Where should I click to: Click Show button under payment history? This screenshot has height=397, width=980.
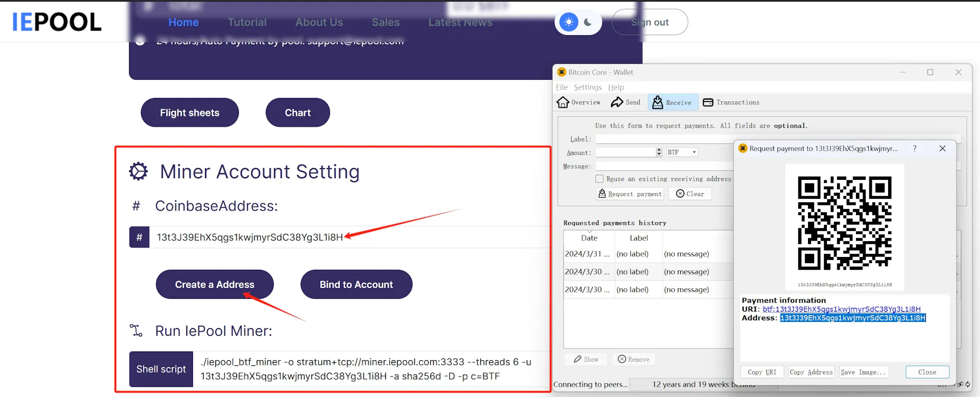pos(585,359)
